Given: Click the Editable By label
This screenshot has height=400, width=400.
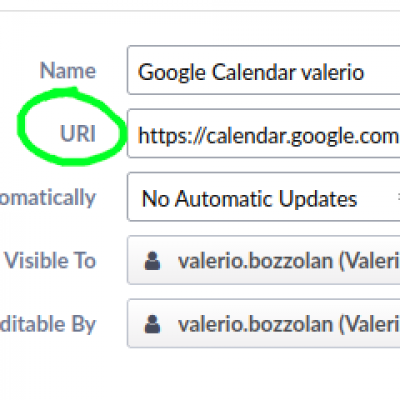Looking at the screenshot, I should [48, 324].
